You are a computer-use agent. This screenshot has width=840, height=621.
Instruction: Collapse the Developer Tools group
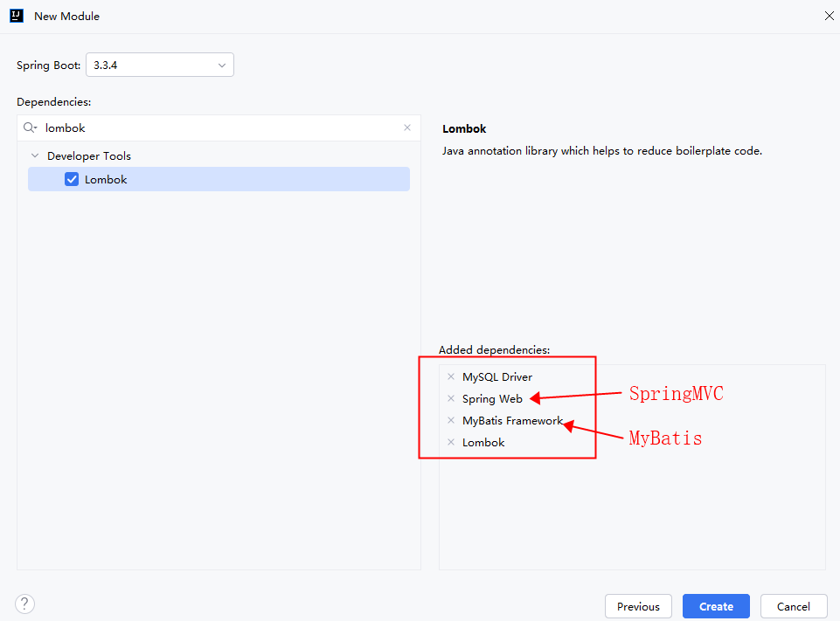click(x=35, y=155)
